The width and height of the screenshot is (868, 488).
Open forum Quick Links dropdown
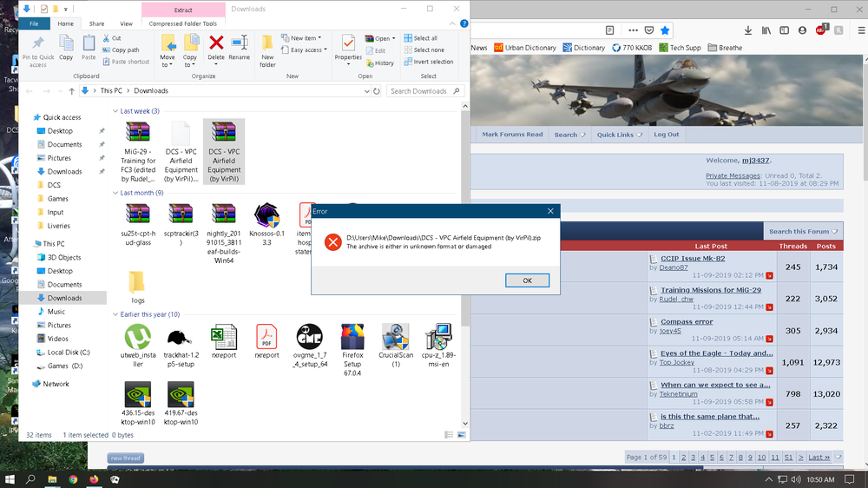pyautogui.click(x=619, y=135)
